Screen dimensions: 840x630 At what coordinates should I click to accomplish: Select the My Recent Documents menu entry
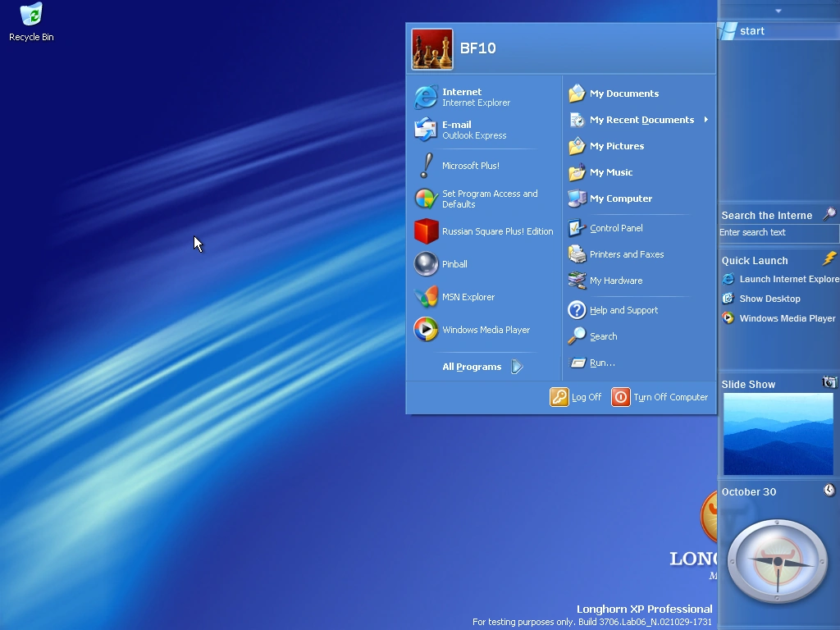(x=639, y=120)
